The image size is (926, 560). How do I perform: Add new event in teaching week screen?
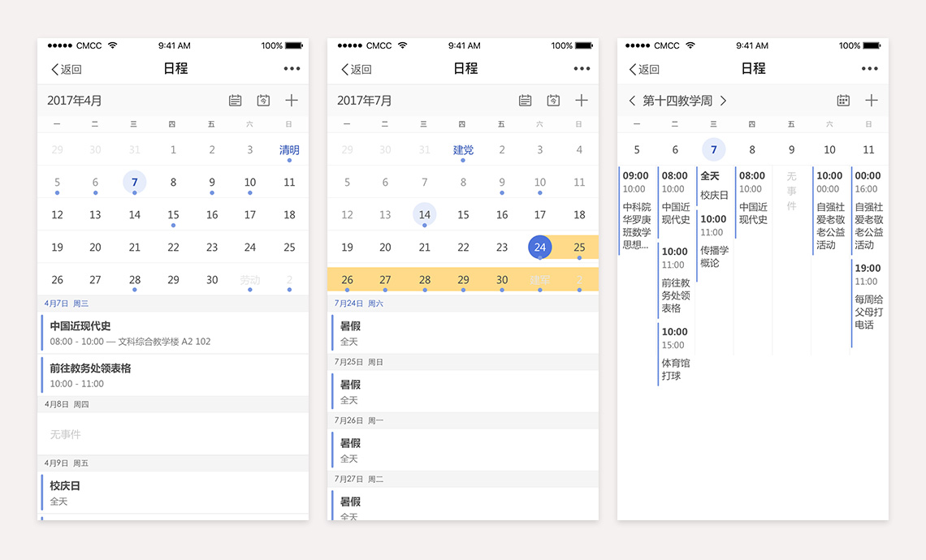click(x=872, y=101)
